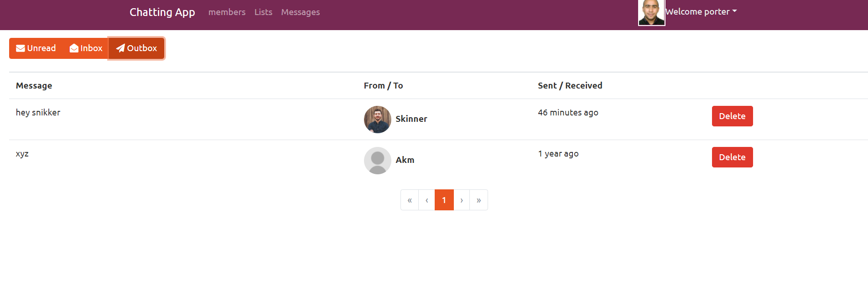This screenshot has width=868, height=287.
Task: Click the next page chevron
Action: (x=462, y=200)
